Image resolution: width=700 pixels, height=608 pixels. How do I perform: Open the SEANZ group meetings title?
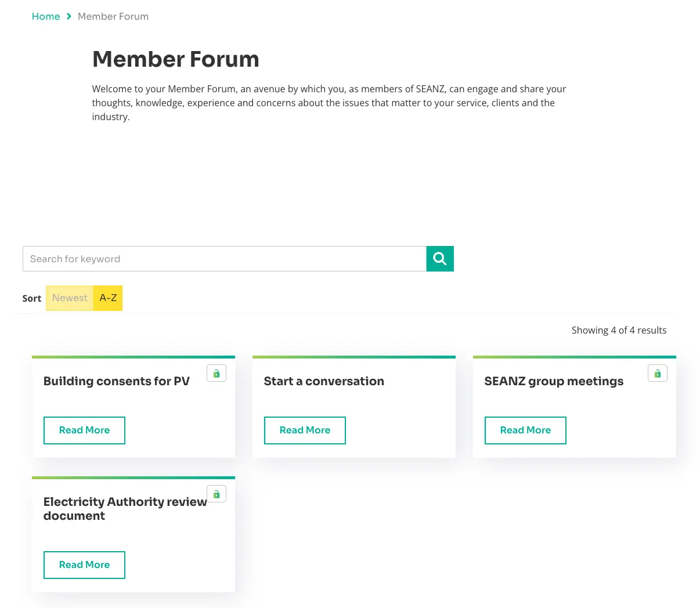[x=554, y=381]
